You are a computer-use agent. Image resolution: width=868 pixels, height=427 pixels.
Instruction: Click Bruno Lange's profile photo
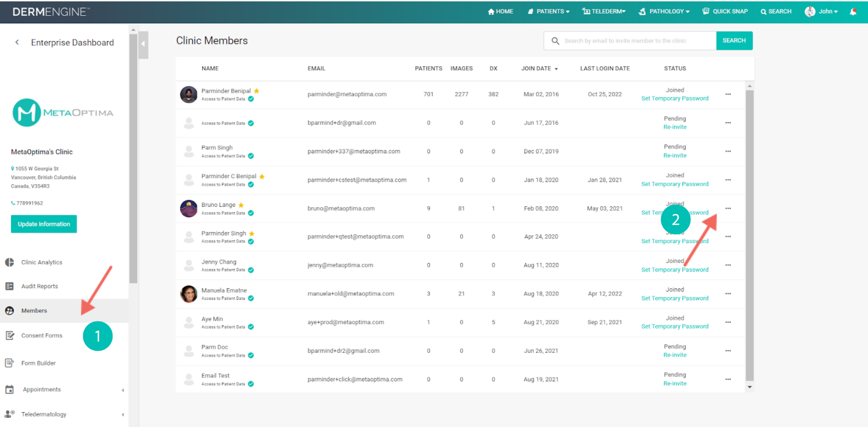(188, 208)
